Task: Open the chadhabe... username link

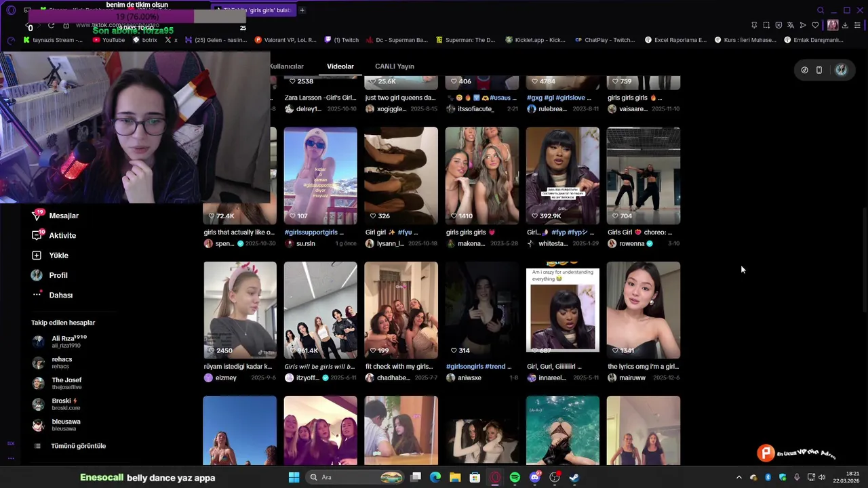Action: pyautogui.click(x=394, y=378)
